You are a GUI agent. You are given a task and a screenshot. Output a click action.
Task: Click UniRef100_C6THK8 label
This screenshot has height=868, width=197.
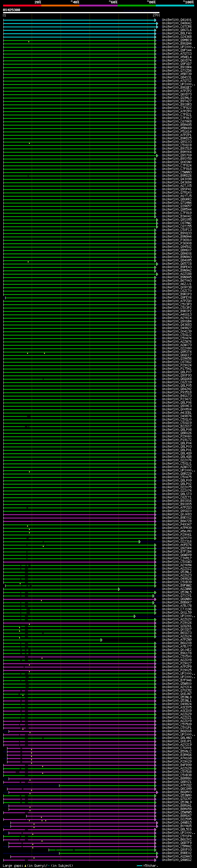(177, 121)
